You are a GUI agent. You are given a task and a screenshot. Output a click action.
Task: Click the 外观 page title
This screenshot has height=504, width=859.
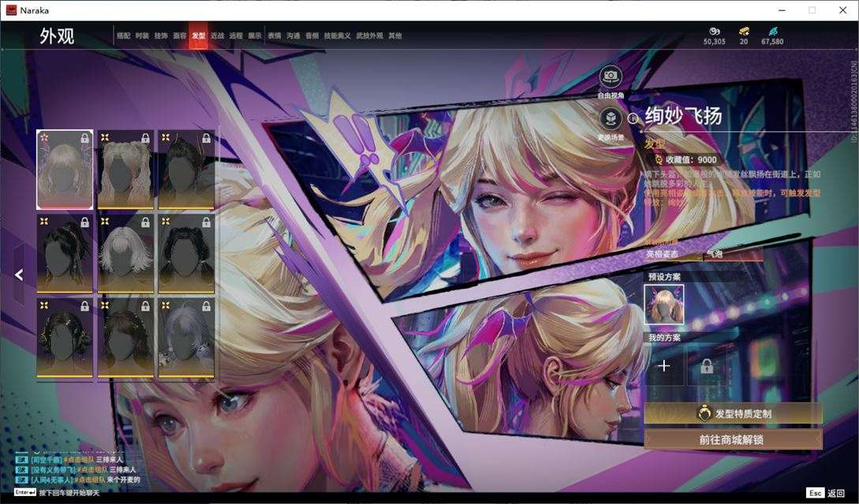click(x=57, y=35)
